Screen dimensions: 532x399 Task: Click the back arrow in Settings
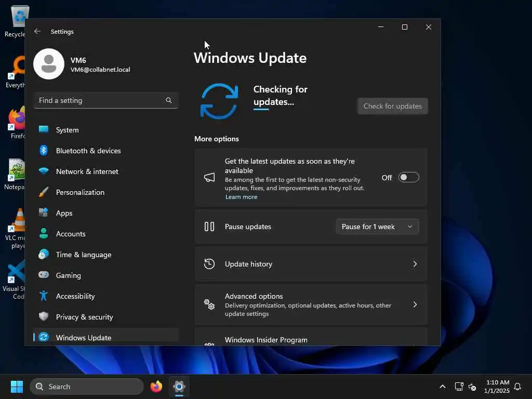[37, 31]
